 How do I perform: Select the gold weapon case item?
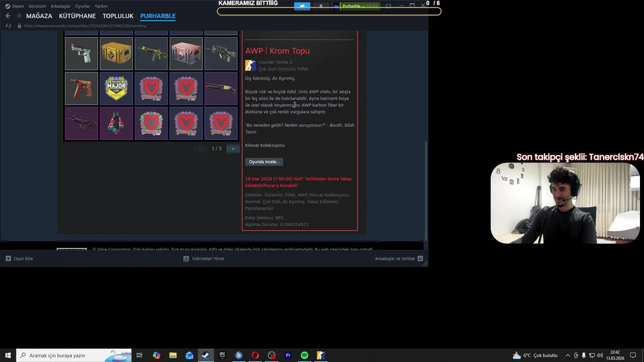pyautogui.click(x=116, y=53)
